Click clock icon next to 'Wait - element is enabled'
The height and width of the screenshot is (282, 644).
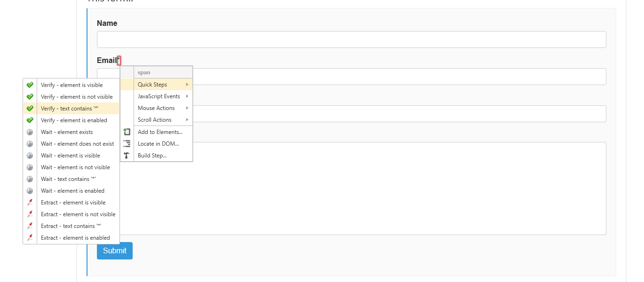(30, 191)
